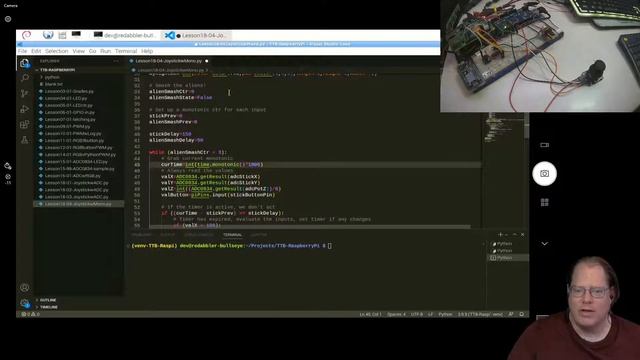Take photo with camera shutter button
The height and width of the screenshot is (360, 640).
[544, 174]
